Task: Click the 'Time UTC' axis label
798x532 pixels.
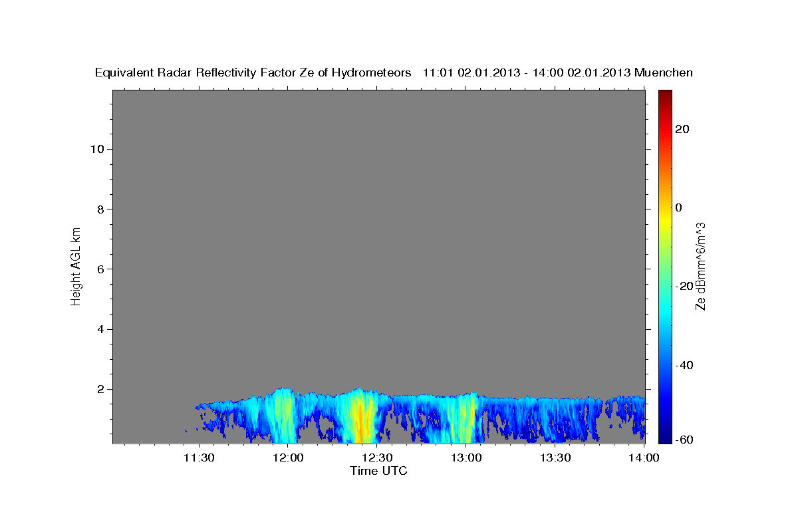Action: [x=378, y=471]
